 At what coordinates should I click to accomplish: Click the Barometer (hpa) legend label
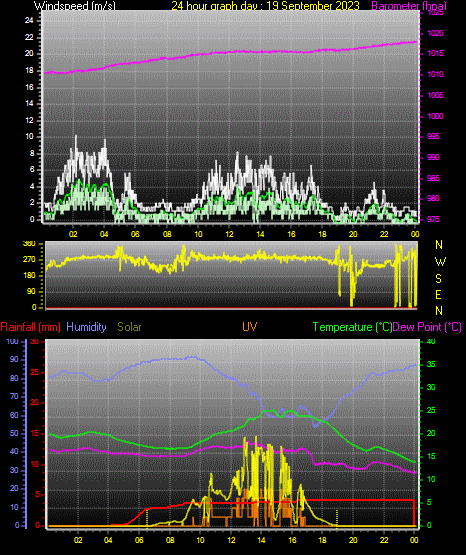(x=409, y=6)
